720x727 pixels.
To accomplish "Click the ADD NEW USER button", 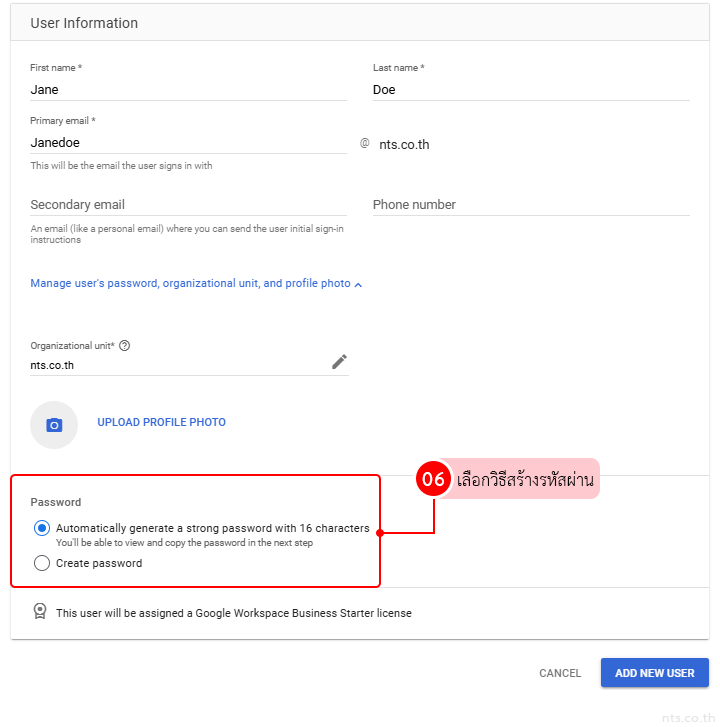I will coord(654,673).
